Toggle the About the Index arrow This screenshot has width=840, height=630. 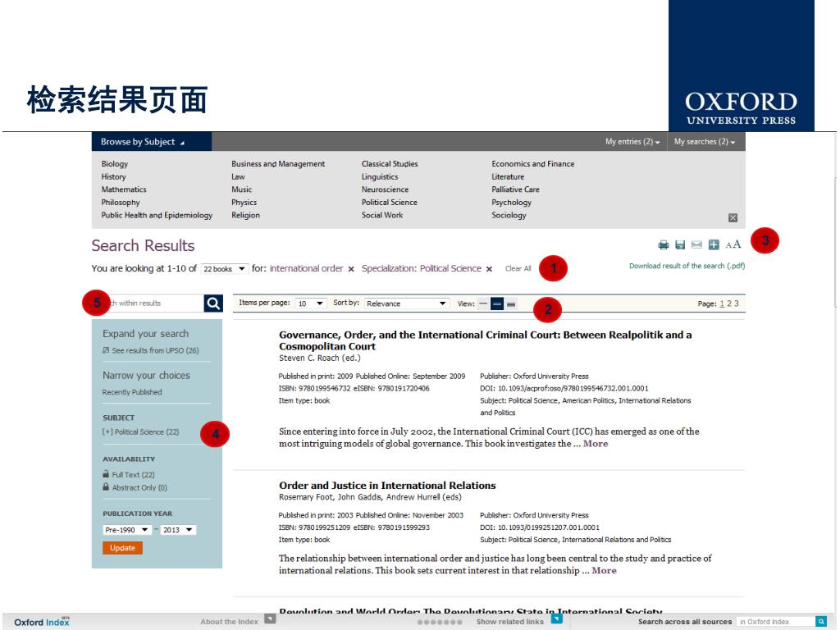[270, 619]
